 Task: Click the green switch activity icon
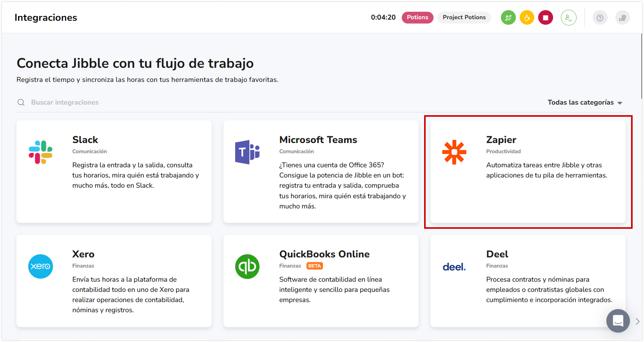tap(508, 18)
